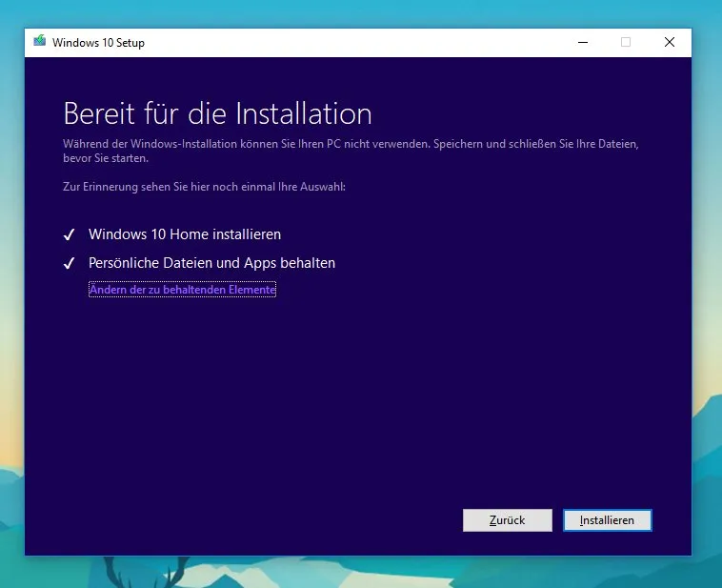Click the disabled maximize button in title bar

(626, 42)
